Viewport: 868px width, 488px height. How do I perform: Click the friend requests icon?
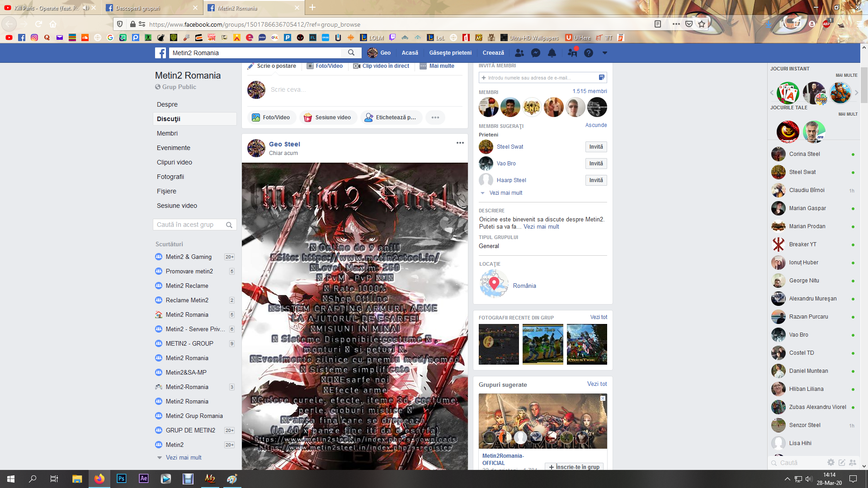[519, 53]
